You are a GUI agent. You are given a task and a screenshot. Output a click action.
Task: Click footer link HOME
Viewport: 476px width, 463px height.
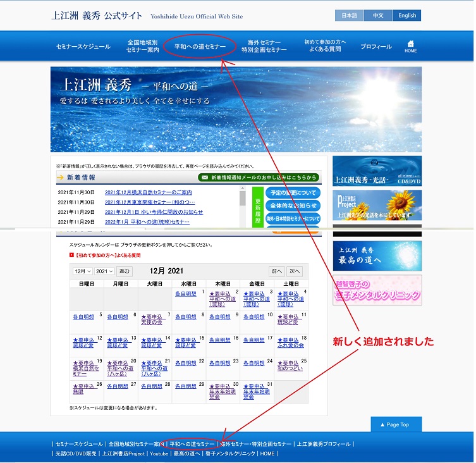[267, 454]
